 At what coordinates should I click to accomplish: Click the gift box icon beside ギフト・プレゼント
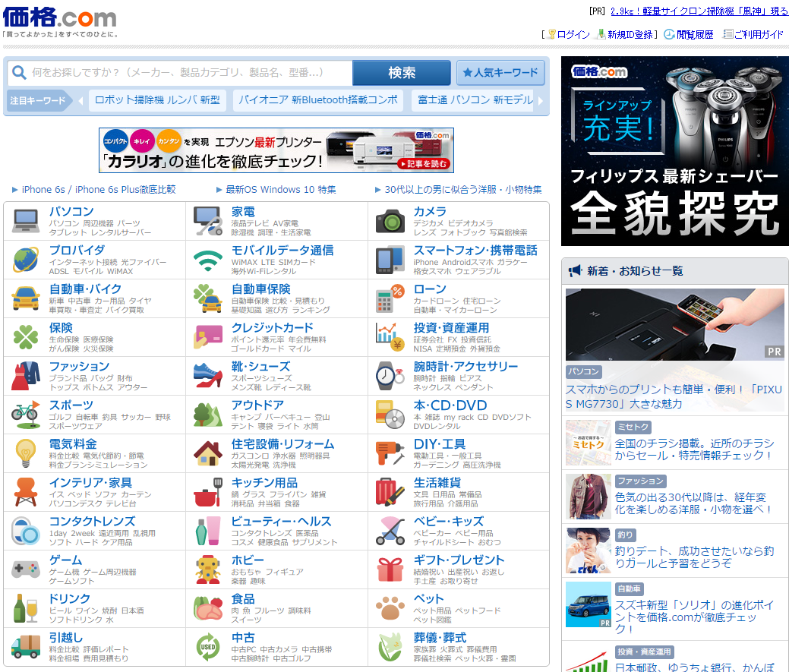[390, 570]
